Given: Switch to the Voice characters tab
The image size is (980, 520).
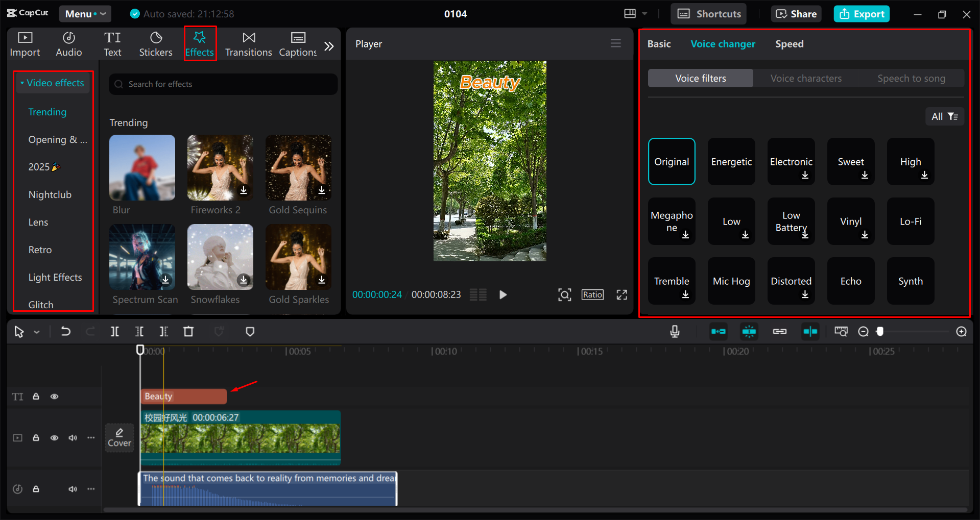Looking at the screenshot, I should tap(806, 78).
